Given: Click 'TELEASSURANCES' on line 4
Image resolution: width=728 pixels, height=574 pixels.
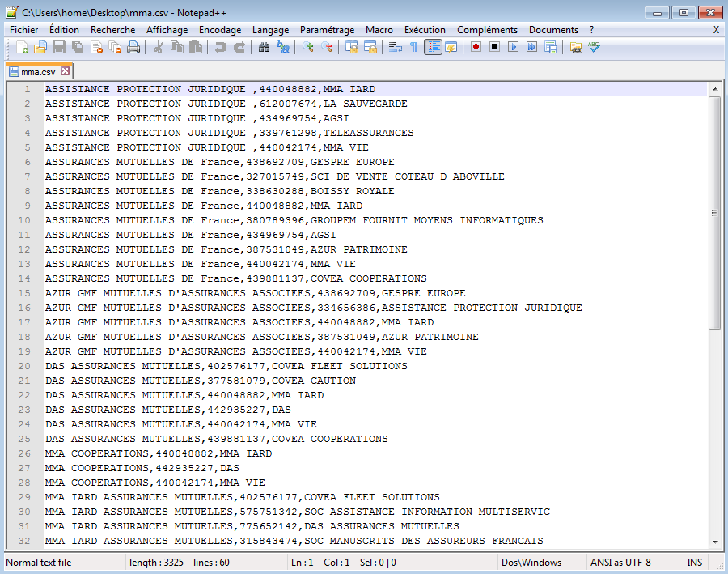Looking at the screenshot, I should 369,133.
